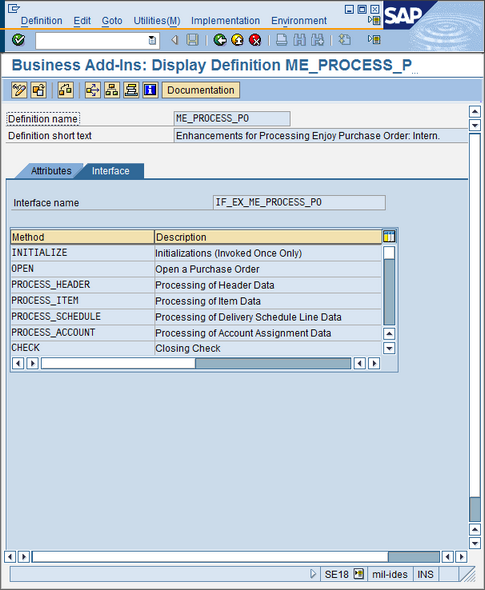The height and width of the screenshot is (590, 485).
Task: Click the Interface name field IF_EX_ME_PROCESS_PO
Action: point(300,202)
